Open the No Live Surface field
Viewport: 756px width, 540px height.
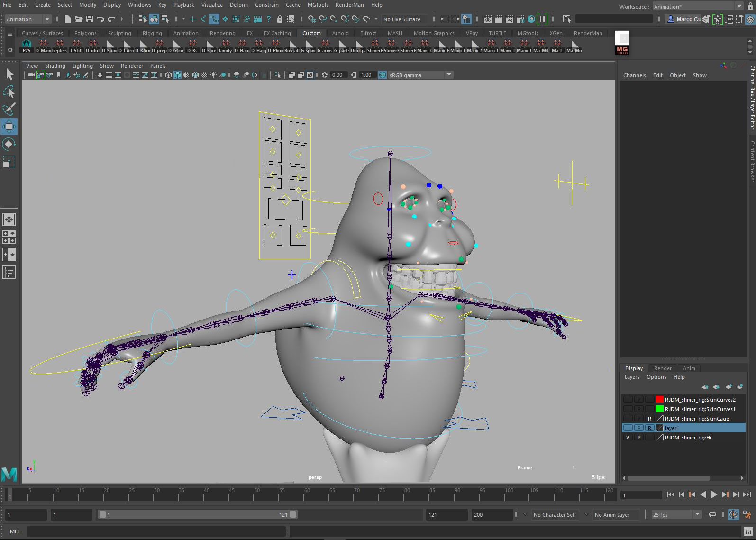point(404,19)
